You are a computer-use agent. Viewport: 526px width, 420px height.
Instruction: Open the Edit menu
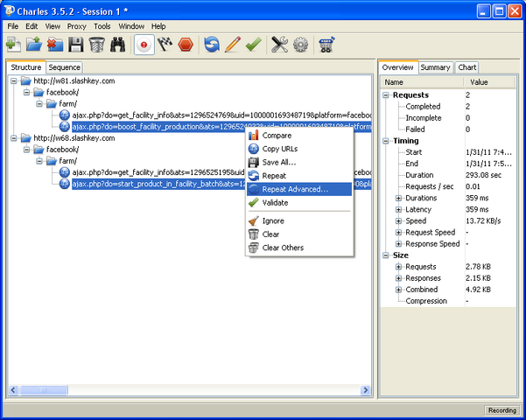click(x=32, y=26)
